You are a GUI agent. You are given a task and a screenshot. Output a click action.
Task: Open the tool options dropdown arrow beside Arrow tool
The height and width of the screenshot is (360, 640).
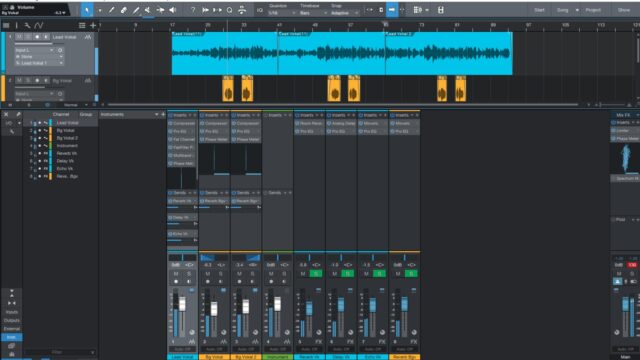pos(100,10)
